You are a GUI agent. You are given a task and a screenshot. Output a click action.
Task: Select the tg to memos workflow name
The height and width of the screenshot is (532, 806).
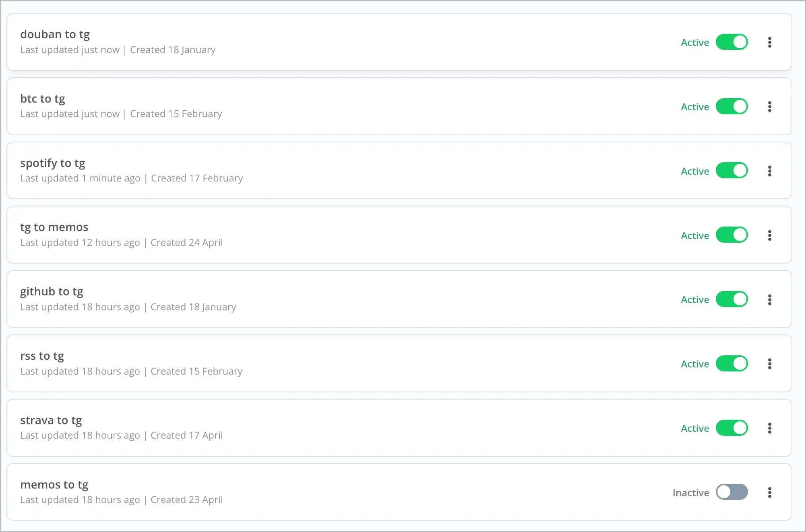click(54, 227)
